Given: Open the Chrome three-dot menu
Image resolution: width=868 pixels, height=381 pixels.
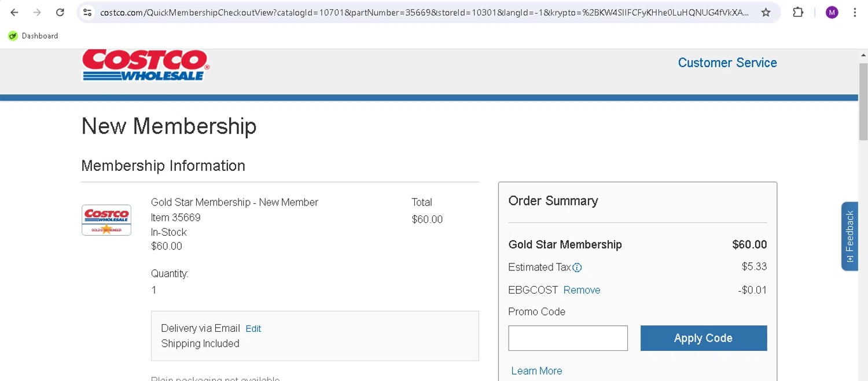Looking at the screenshot, I should point(855,12).
